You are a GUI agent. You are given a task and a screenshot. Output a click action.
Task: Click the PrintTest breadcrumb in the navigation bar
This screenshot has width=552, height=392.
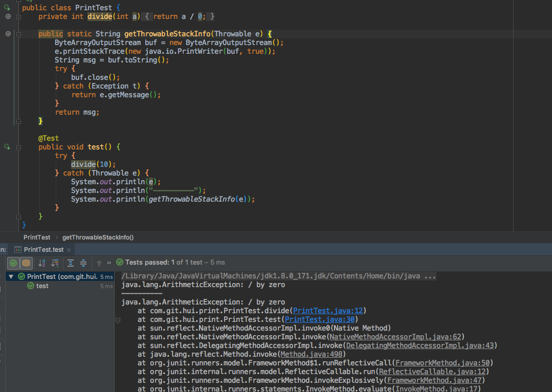pos(37,237)
